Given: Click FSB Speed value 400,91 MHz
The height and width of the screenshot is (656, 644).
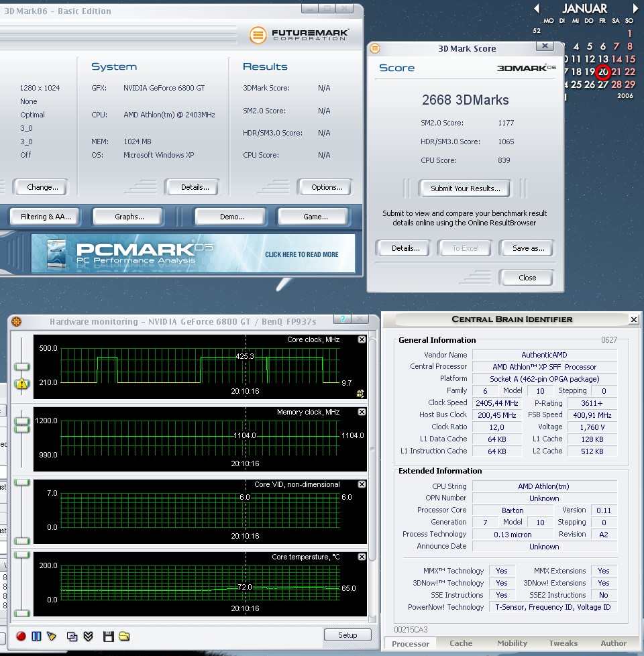Looking at the screenshot, I should 592,415.
